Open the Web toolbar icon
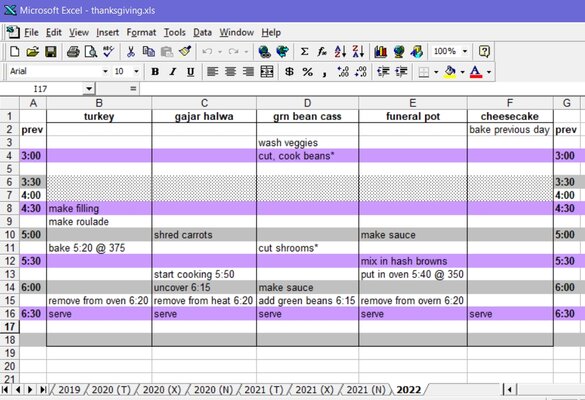 (282, 51)
